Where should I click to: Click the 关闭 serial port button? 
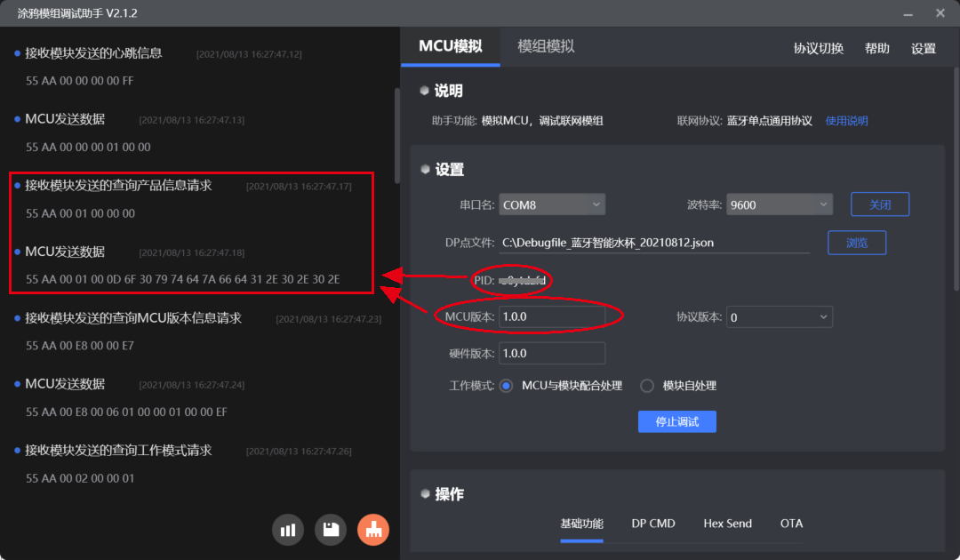pos(880,204)
